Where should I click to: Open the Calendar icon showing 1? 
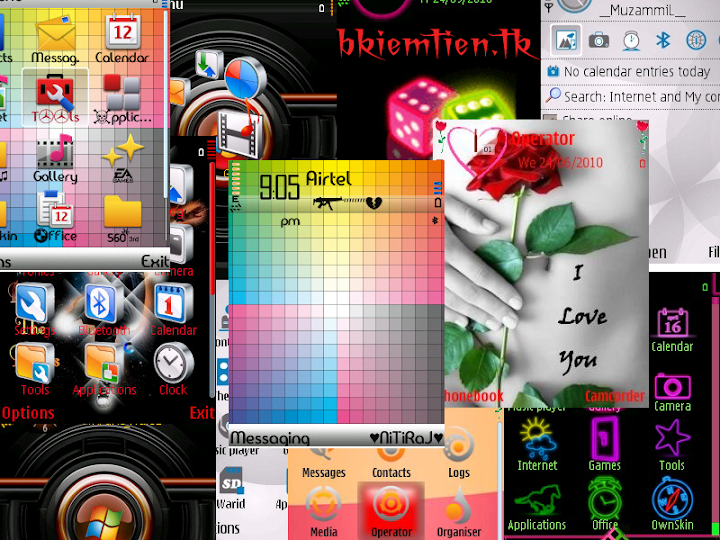(x=173, y=303)
